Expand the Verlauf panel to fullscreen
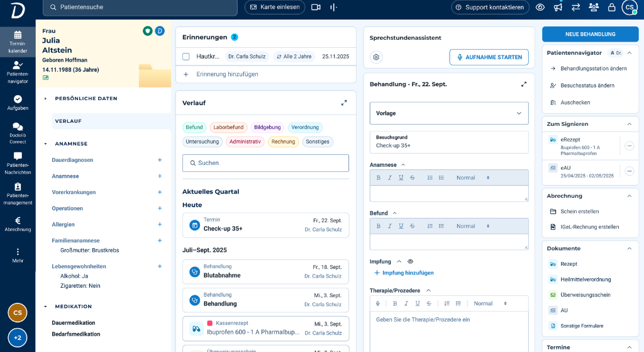Screen dimensions: 644x352 click(x=344, y=103)
